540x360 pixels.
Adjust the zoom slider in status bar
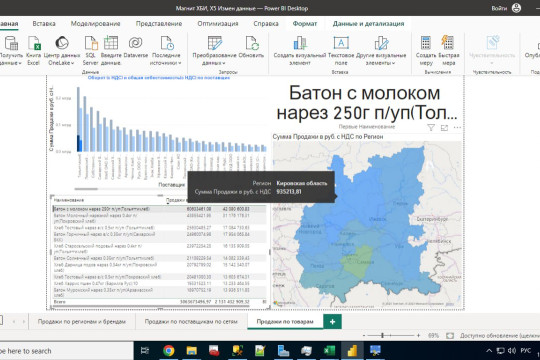click(383, 335)
